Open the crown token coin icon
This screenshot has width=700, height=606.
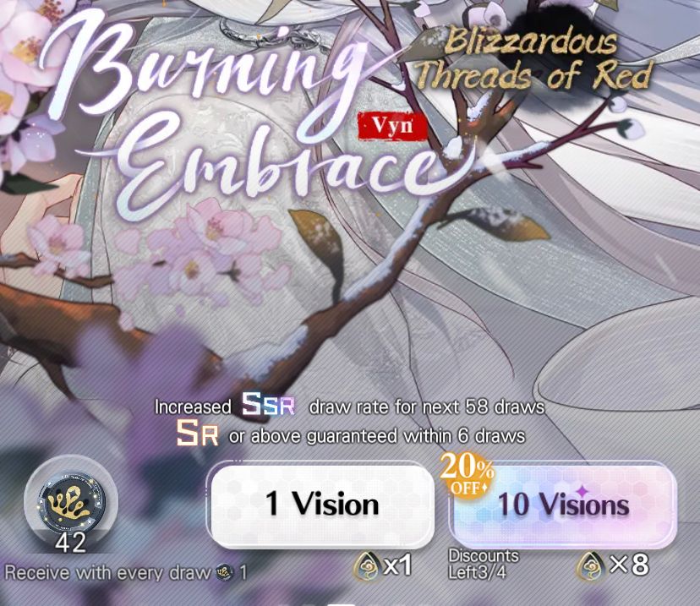click(x=71, y=500)
